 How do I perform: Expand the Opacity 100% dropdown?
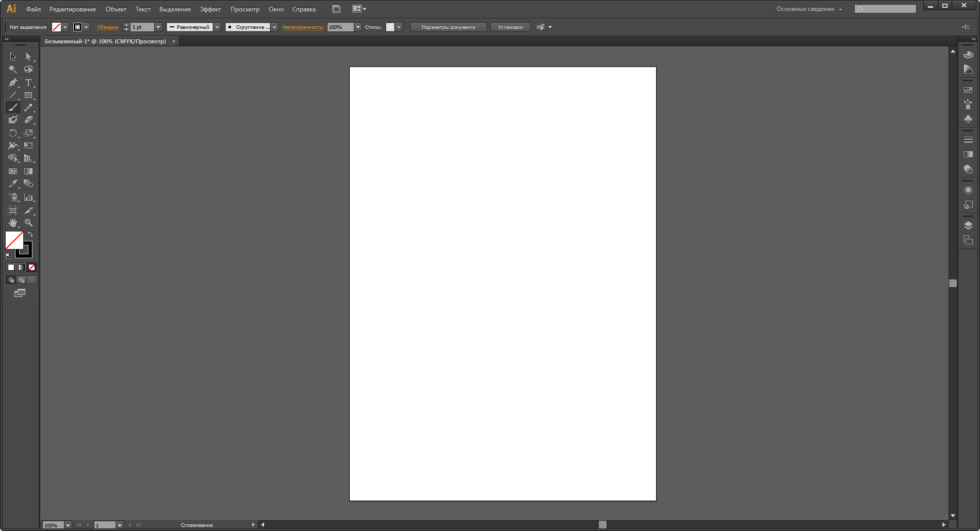358,27
